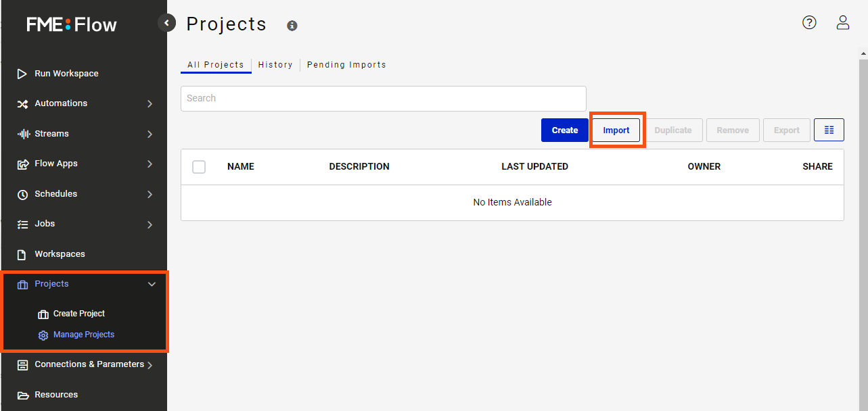Tick the select-all checkbox in table header
The height and width of the screenshot is (411, 868).
pos(199,167)
